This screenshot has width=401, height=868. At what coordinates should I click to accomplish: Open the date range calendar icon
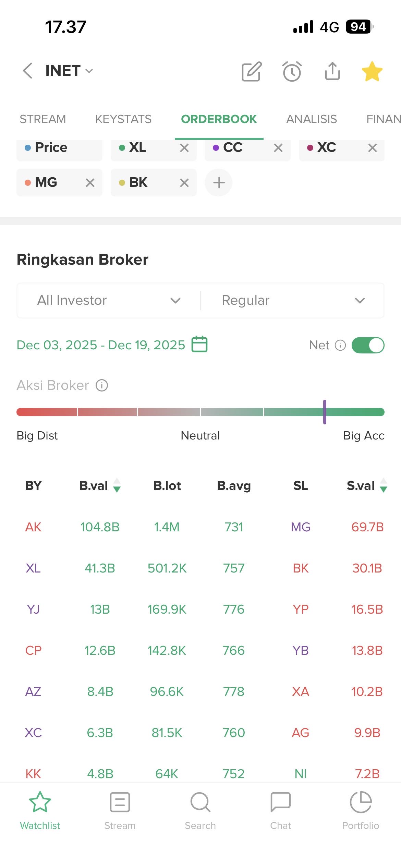click(x=199, y=344)
